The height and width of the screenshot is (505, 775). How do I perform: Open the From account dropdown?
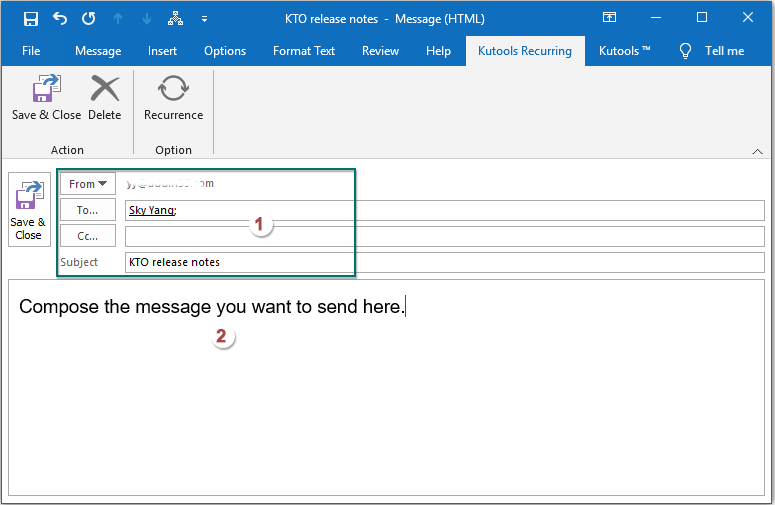coord(88,184)
